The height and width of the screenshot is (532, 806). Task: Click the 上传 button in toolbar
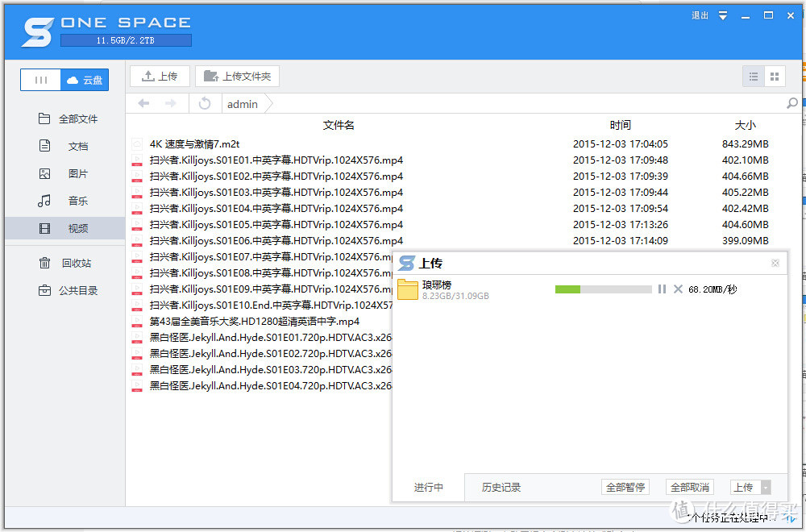[160, 76]
